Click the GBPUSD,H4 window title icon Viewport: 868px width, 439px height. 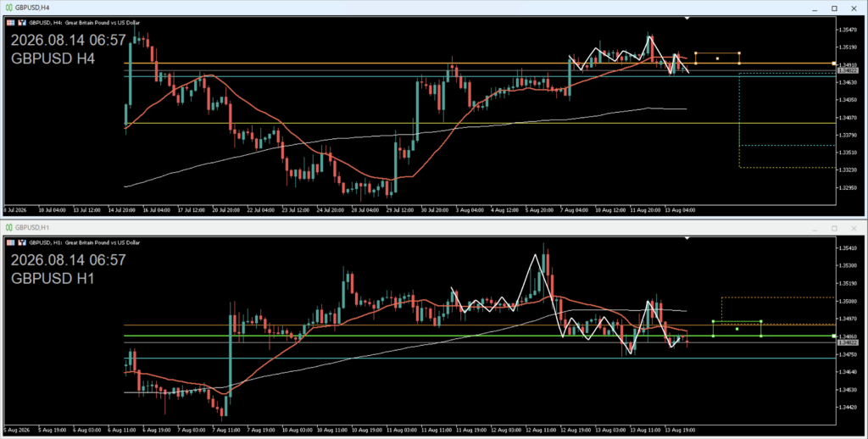(x=8, y=8)
